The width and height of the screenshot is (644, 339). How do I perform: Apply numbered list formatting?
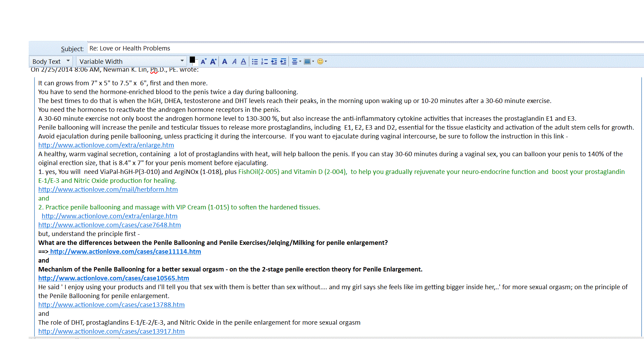264,61
